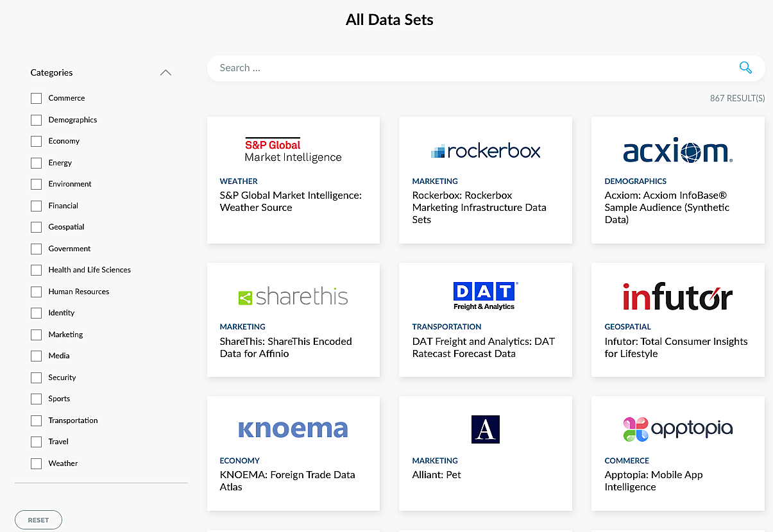This screenshot has height=532, width=773.
Task: Click TRANSPORTATION tag on DAT card
Action: [446, 327]
